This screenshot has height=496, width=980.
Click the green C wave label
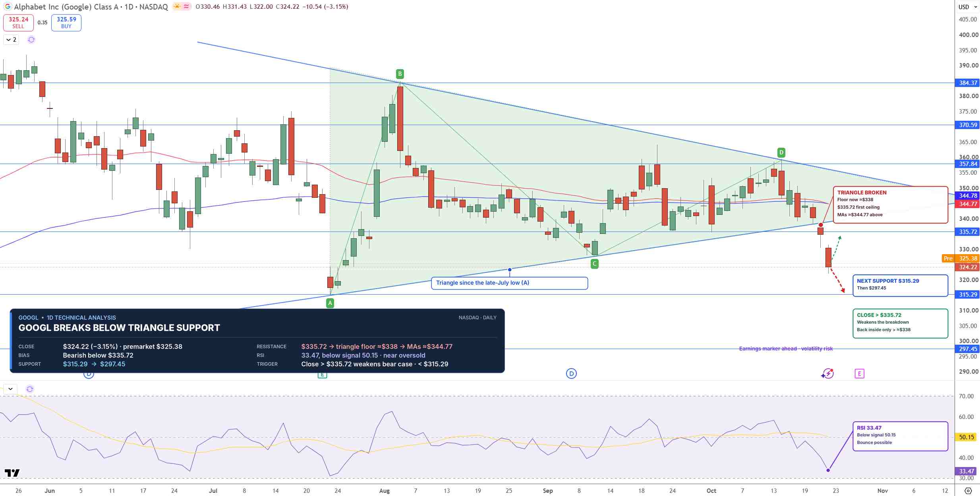point(595,264)
